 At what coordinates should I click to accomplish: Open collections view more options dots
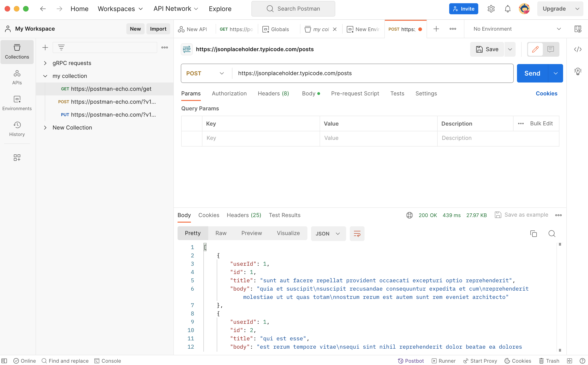(x=164, y=47)
